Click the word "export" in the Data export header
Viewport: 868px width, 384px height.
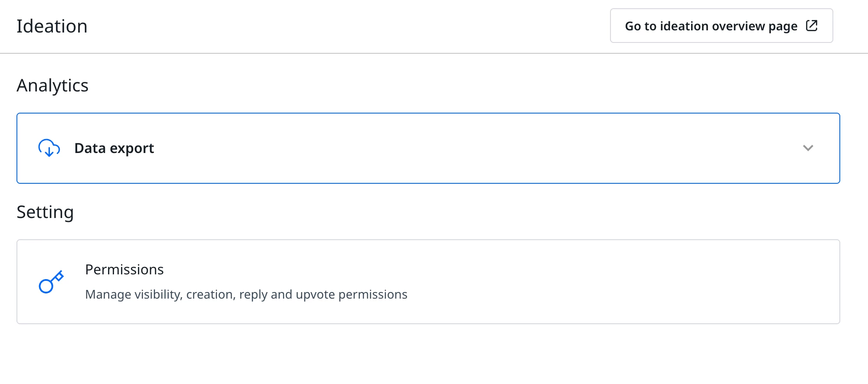click(132, 149)
